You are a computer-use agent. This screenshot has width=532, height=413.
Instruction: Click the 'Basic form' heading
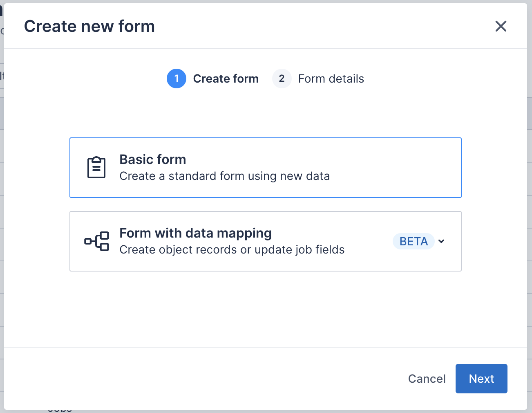coord(153,159)
